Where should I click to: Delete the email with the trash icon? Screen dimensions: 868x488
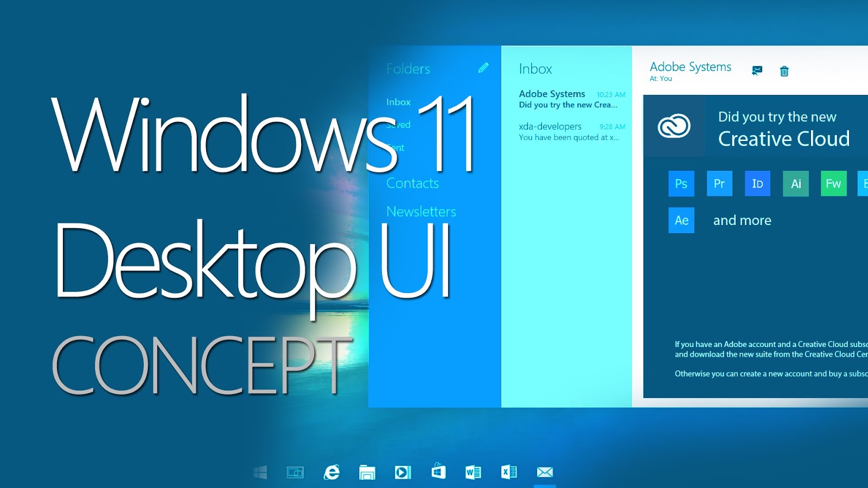(x=784, y=71)
